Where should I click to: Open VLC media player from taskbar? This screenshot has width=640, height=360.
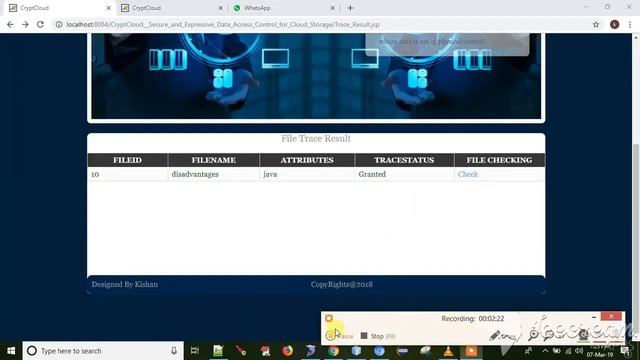coord(448,351)
